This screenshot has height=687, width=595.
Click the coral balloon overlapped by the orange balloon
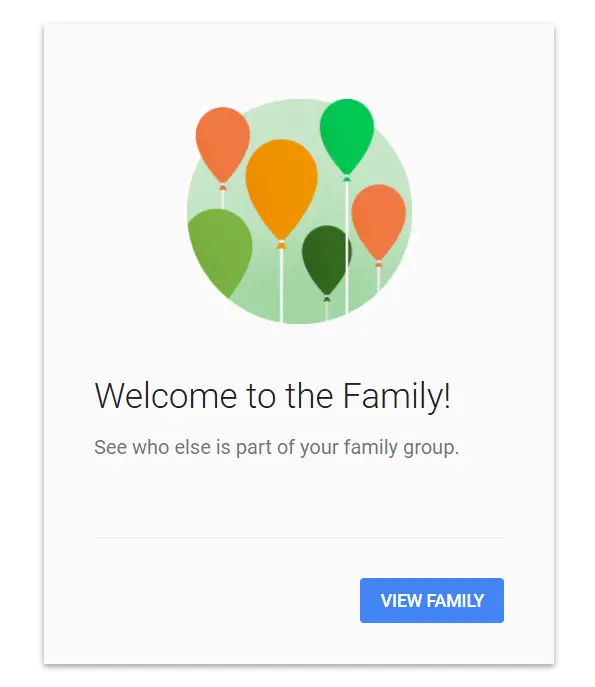[x=223, y=145]
